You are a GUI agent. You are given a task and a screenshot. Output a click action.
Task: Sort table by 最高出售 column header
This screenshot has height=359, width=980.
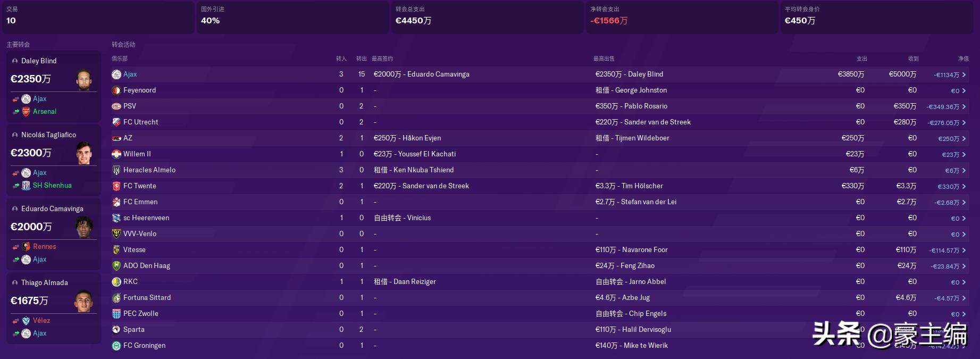pyautogui.click(x=604, y=59)
